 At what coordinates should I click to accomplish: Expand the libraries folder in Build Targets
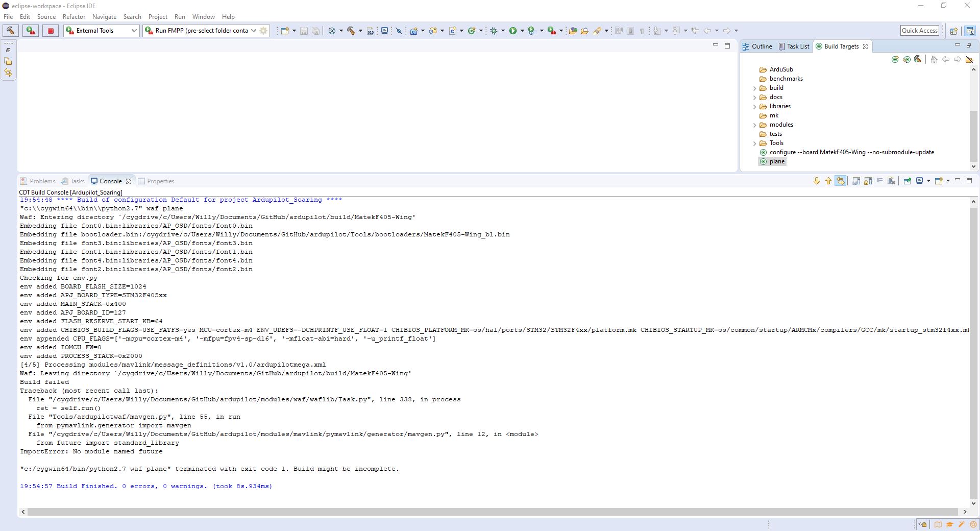pyautogui.click(x=755, y=106)
